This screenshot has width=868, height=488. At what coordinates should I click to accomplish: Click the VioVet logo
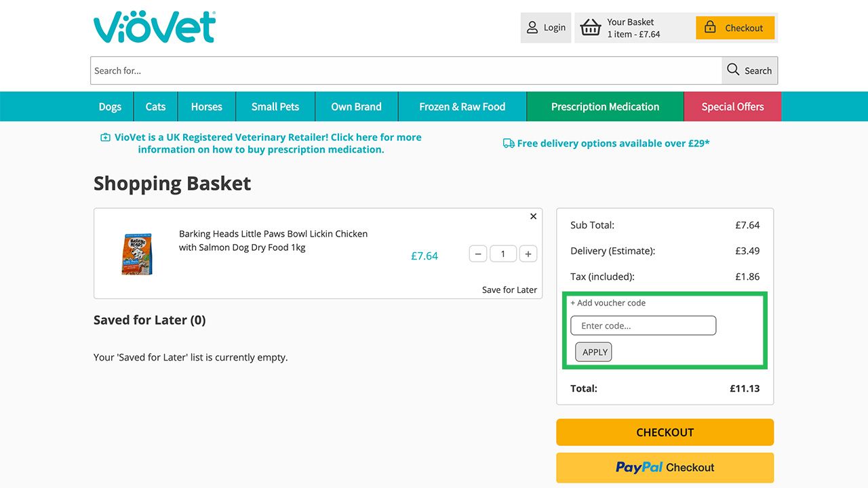pyautogui.click(x=154, y=26)
